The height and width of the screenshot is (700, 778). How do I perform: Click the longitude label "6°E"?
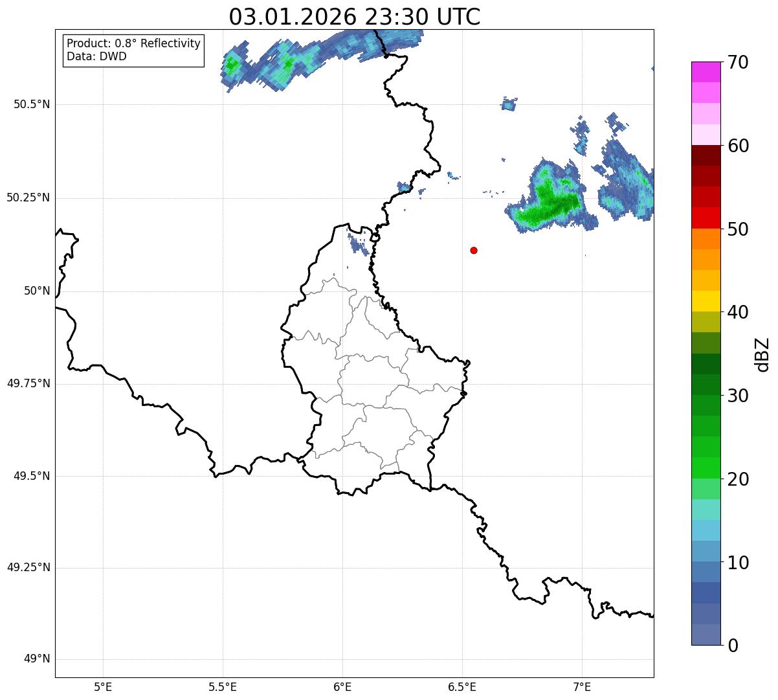coord(342,686)
